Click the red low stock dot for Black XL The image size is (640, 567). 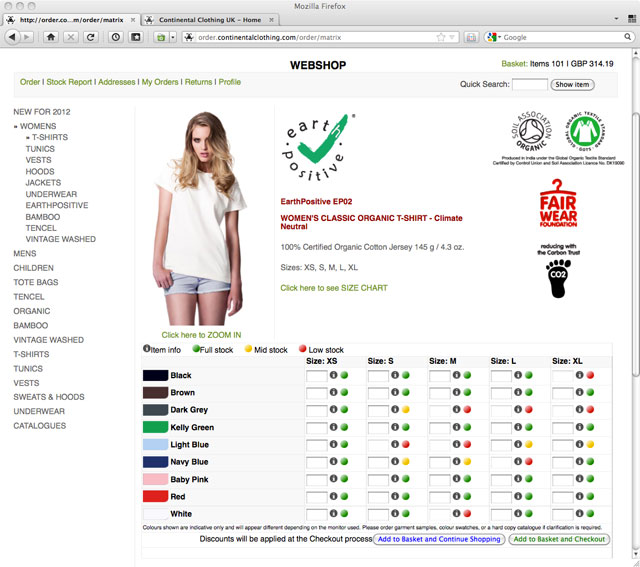tap(590, 375)
